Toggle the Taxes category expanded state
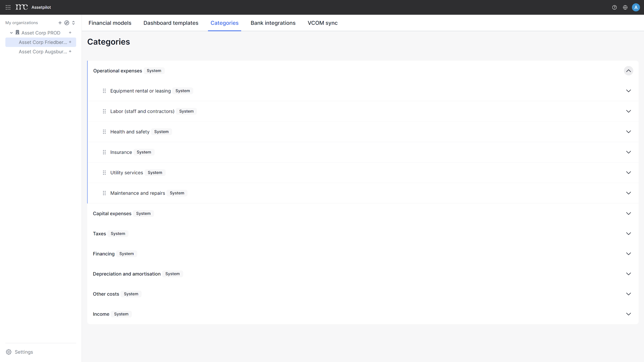644x362 pixels. tap(628, 233)
